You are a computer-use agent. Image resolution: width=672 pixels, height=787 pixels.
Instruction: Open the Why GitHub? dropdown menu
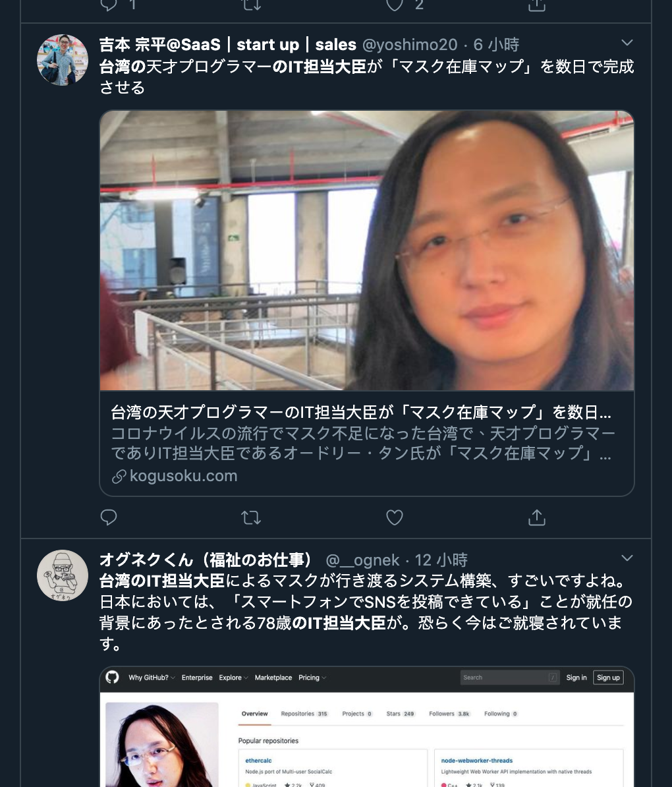[152, 678]
